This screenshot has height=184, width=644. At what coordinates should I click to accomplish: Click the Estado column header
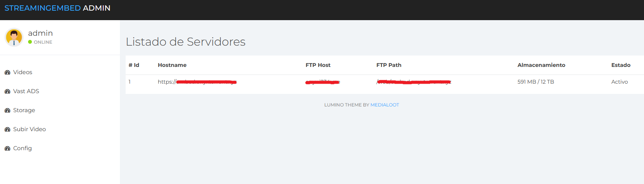[x=621, y=65]
